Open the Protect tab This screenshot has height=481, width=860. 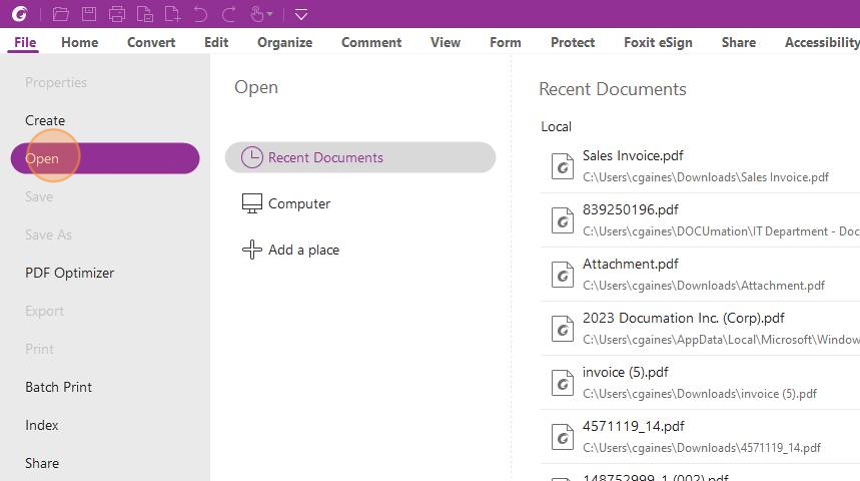[x=573, y=42]
